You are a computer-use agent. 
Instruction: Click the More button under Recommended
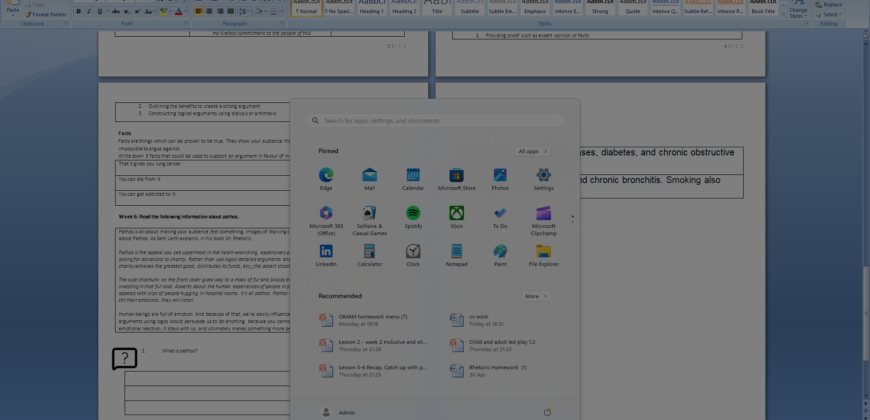pos(536,296)
